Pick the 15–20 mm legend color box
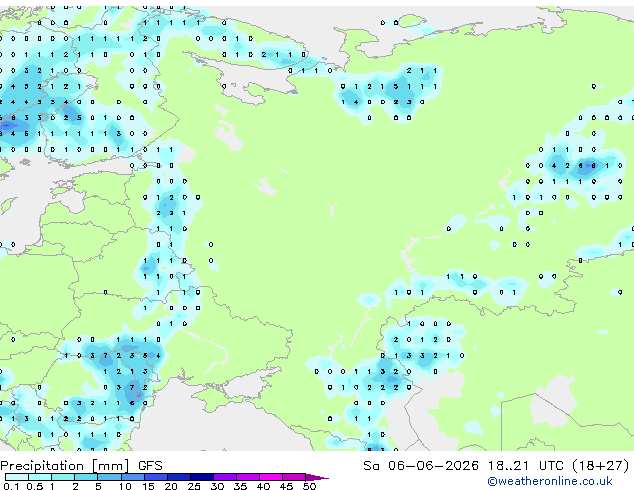634x490 pixels. click(156, 477)
